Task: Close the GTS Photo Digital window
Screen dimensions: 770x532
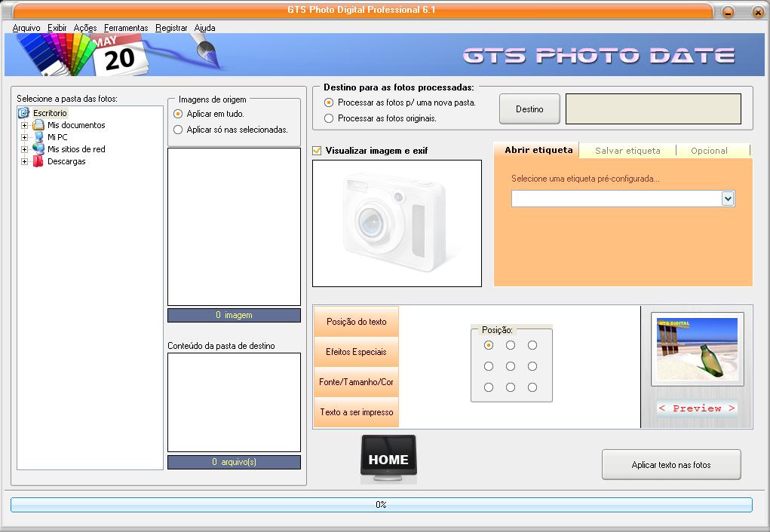Action: (758, 12)
